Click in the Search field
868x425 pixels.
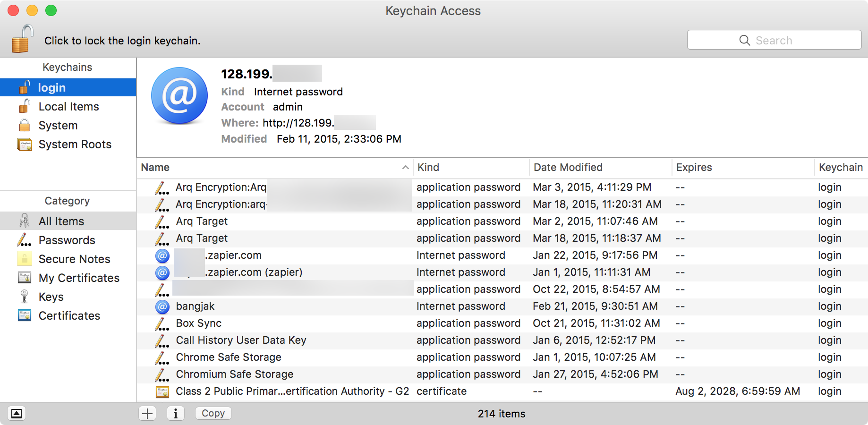click(x=774, y=40)
